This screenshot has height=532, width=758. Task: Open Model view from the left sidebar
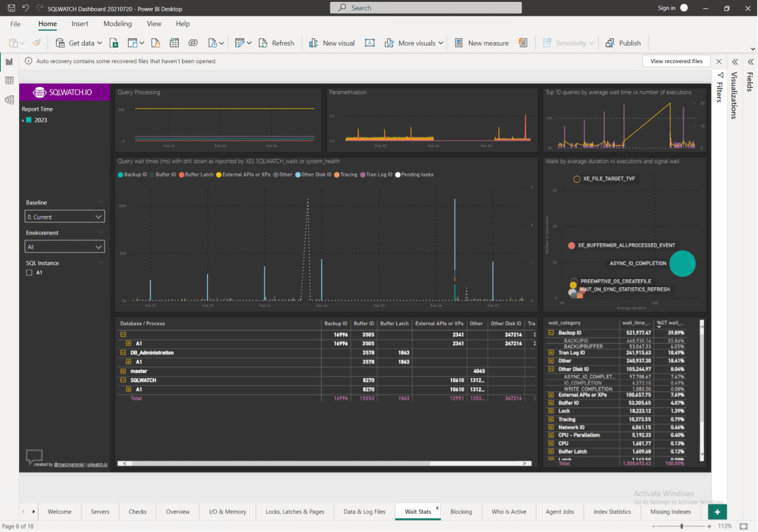click(9, 99)
